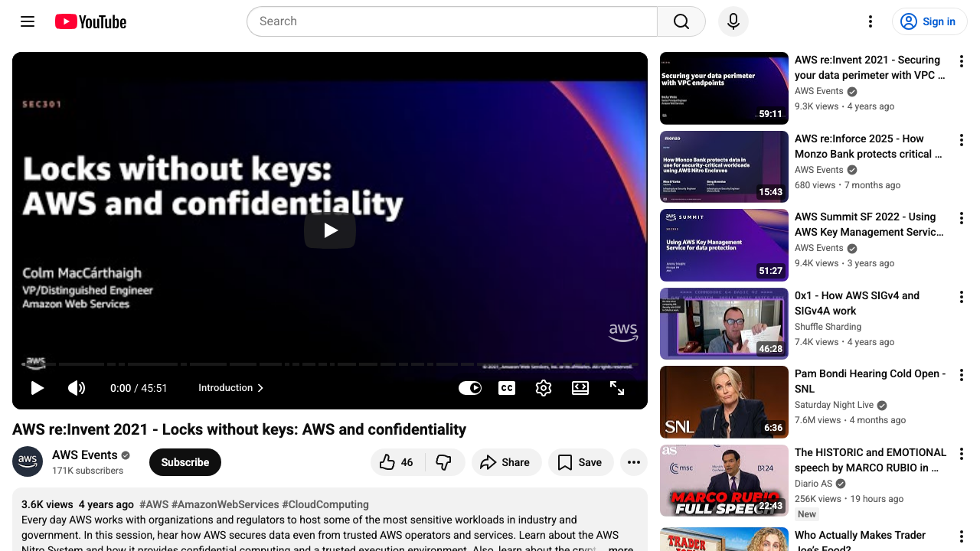Screen dimensions: 980x551
Task: Dislike this video
Action: coord(444,462)
